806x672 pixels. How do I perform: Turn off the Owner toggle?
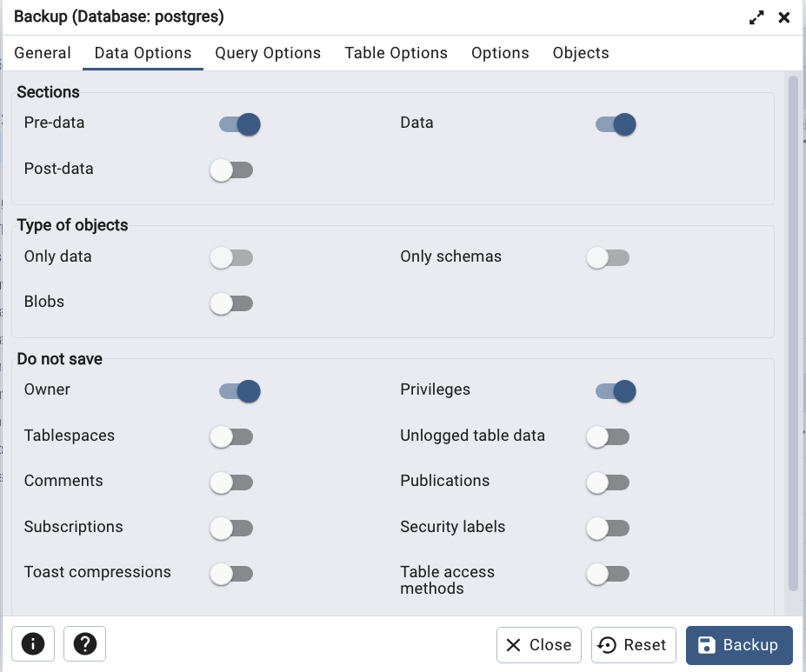pyautogui.click(x=239, y=391)
